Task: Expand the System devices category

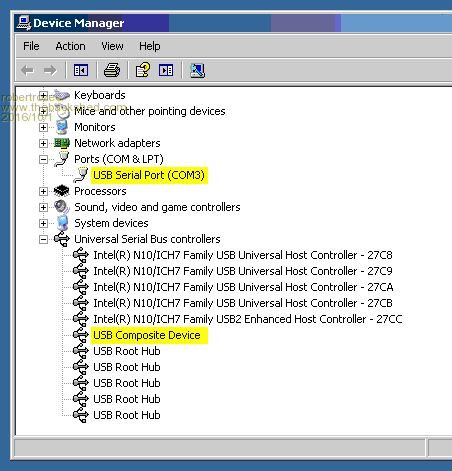Action: 43,223
